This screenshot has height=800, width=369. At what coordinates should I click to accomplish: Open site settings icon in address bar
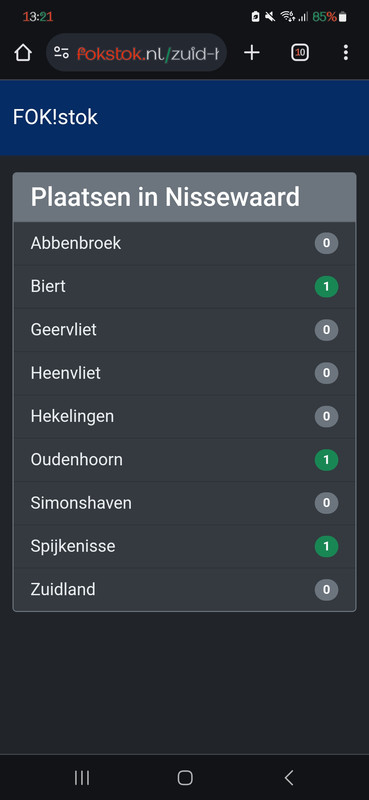tap(62, 53)
